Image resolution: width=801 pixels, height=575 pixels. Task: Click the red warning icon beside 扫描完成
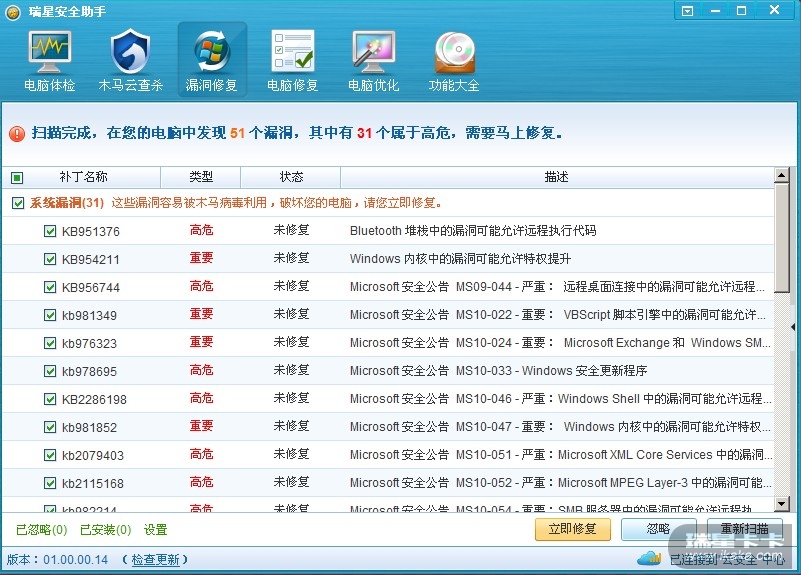(x=17, y=133)
